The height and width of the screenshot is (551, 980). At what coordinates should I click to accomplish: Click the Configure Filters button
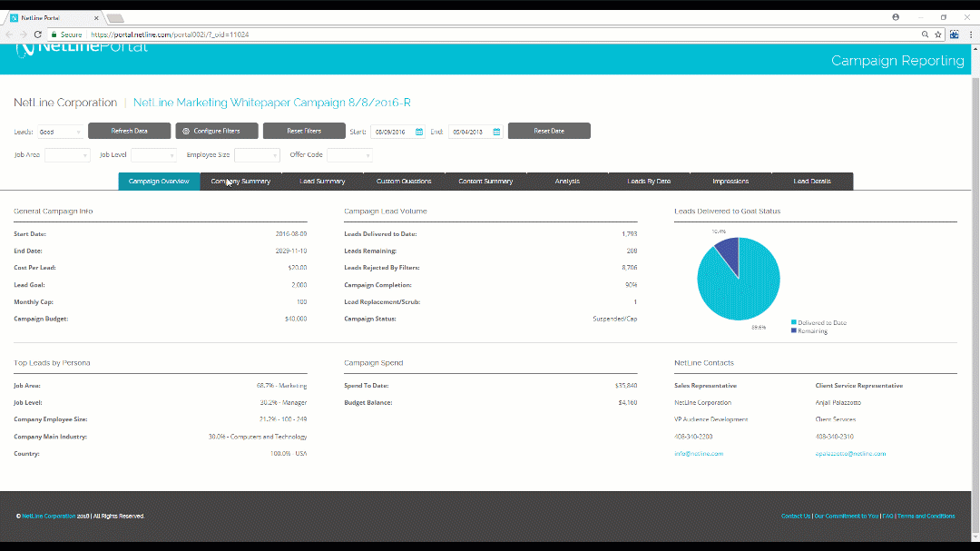click(x=217, y=131)
